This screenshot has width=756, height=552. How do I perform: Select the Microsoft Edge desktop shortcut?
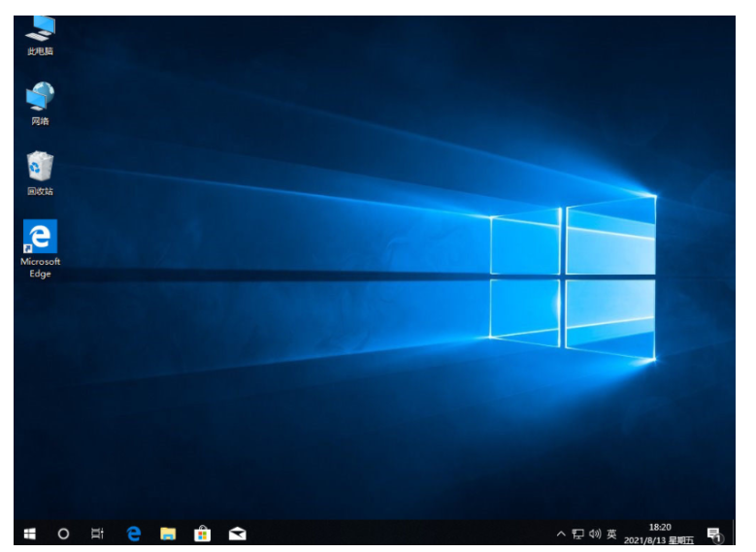[40, 247]
